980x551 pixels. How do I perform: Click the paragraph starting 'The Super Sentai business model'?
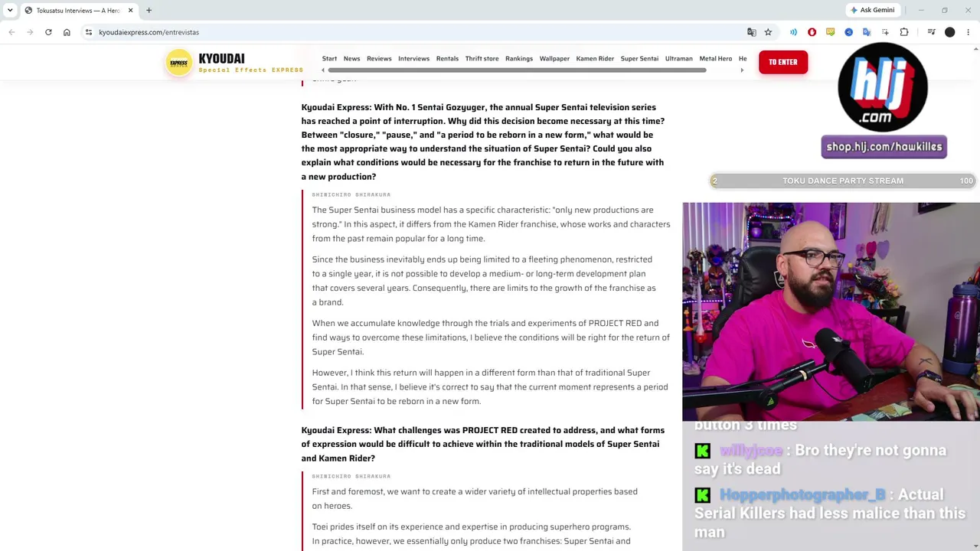pos(491,224)
